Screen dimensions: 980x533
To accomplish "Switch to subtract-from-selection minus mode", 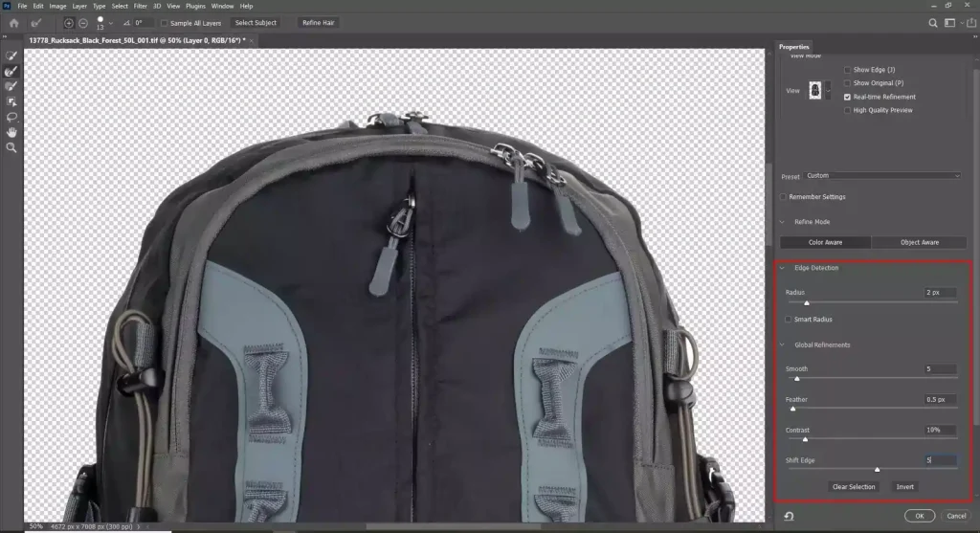I will [83, 23].
